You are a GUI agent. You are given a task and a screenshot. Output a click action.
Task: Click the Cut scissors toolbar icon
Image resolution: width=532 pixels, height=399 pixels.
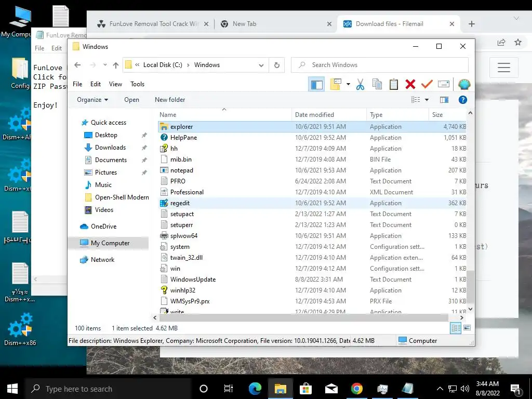(x=360, y=84)
